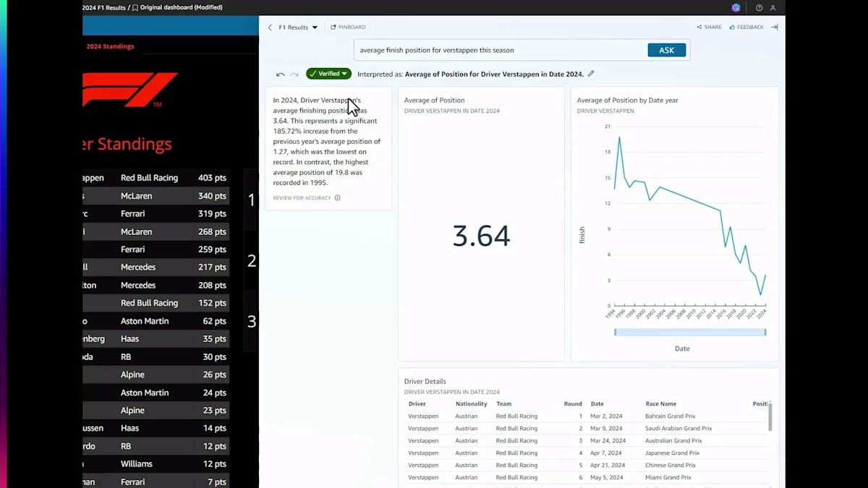The width and height of the screenshot is (868, 488).
Task: Click the McLaren 340 pts row
Action: click(156, 196)
